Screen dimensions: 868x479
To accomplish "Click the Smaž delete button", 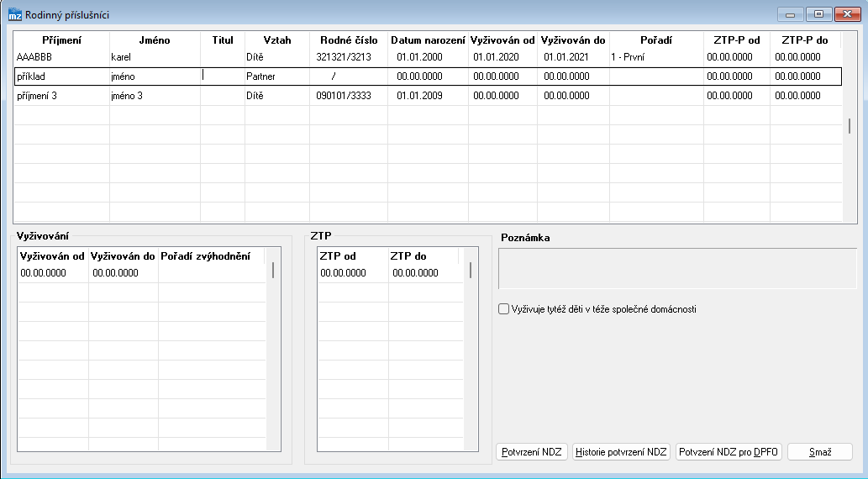I will coord(819,452).
